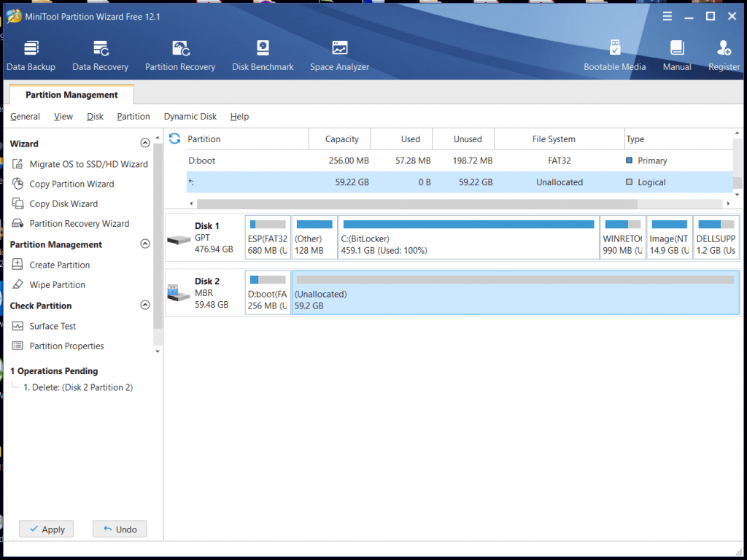The height and width of the screenshot is (560, 747).
Task: Launch Data Recovery
Action: coord(100,56)
